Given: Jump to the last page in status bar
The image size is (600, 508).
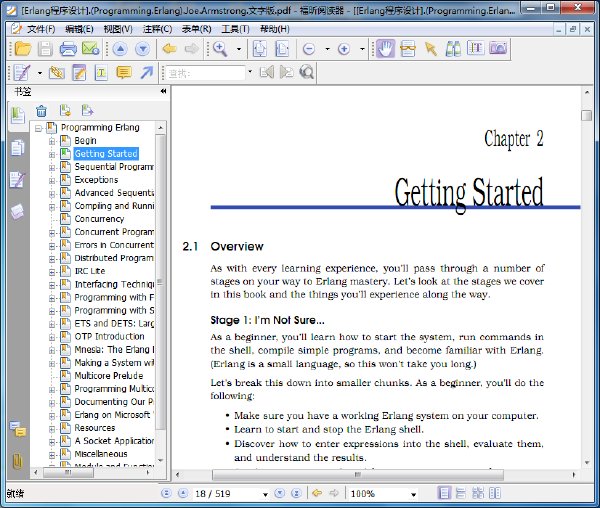Looking at the screenshot, I should point(296,493).
